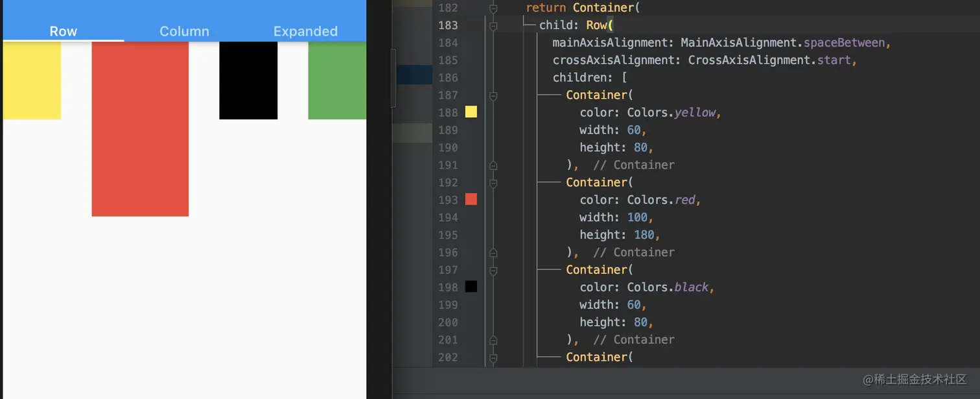Screen dimensions: 980x399
Task: Fold the black Container at line 197
Action: (x=493, y=270)
